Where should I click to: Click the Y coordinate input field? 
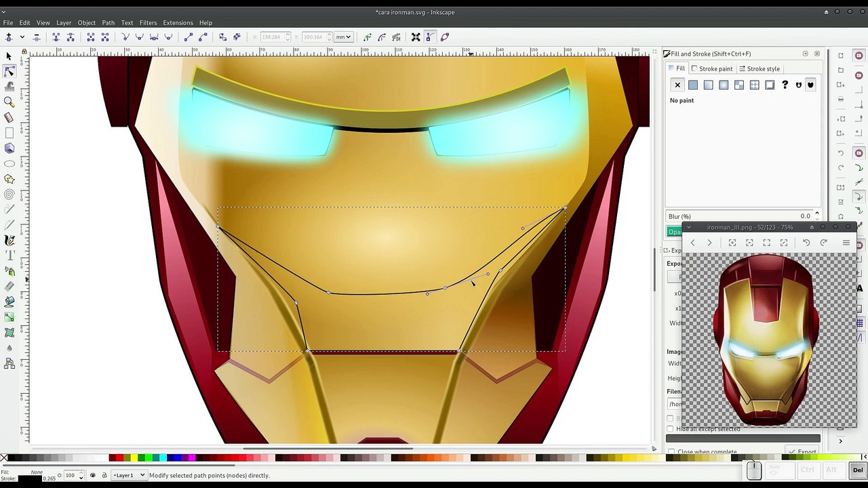pos(316,37)
